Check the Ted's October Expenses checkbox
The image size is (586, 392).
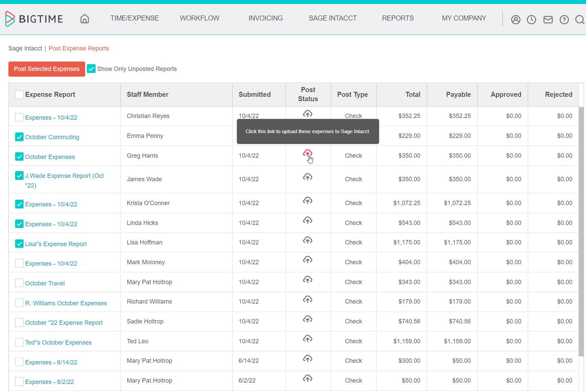(x=20, y=342)
